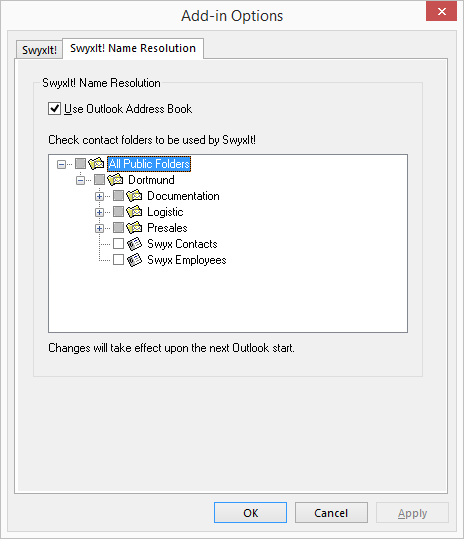Viewport: 464px width, 539px height.
Task: Click the Dortmund folder icon
Action: [115, 179]
